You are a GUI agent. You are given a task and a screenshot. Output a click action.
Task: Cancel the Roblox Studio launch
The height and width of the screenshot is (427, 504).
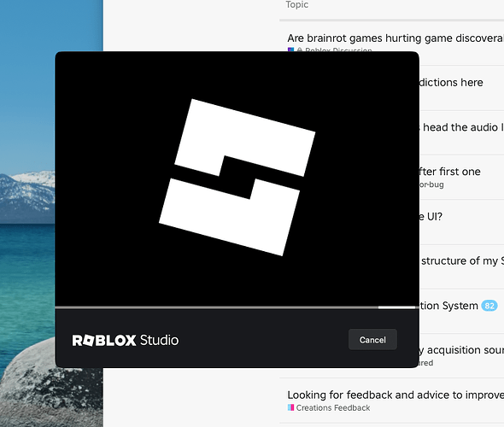372,340
